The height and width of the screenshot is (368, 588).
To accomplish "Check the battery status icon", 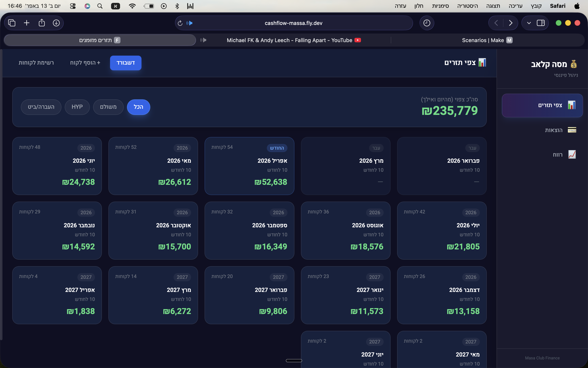I will [x=149, y=6].
